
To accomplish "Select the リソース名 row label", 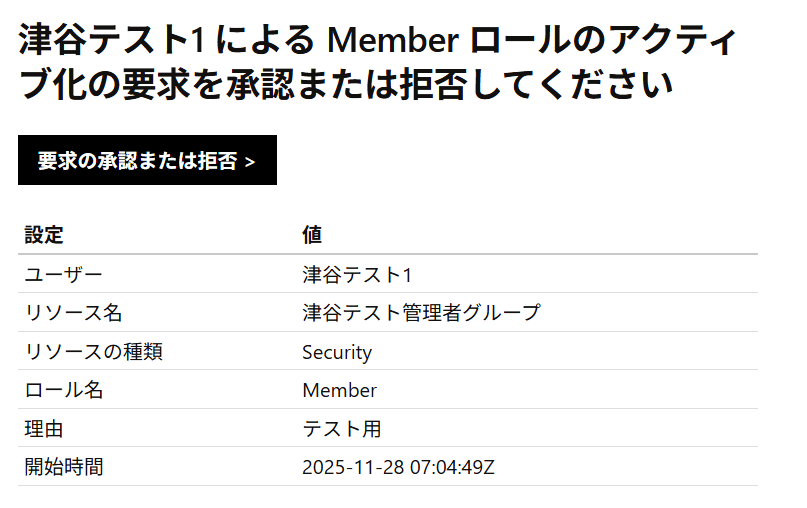I will tap(73, 313).
